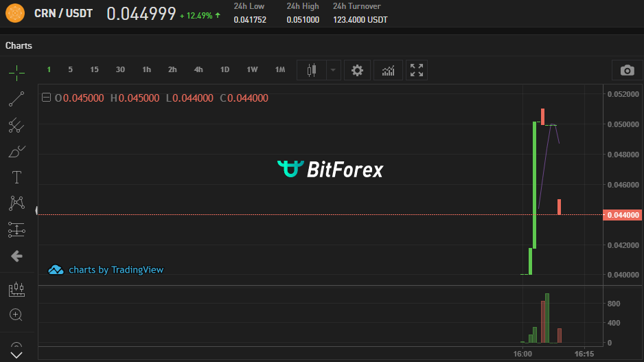Click the 0.044000 current price label
The image size is (644, 362).
(x=623, y=215)
